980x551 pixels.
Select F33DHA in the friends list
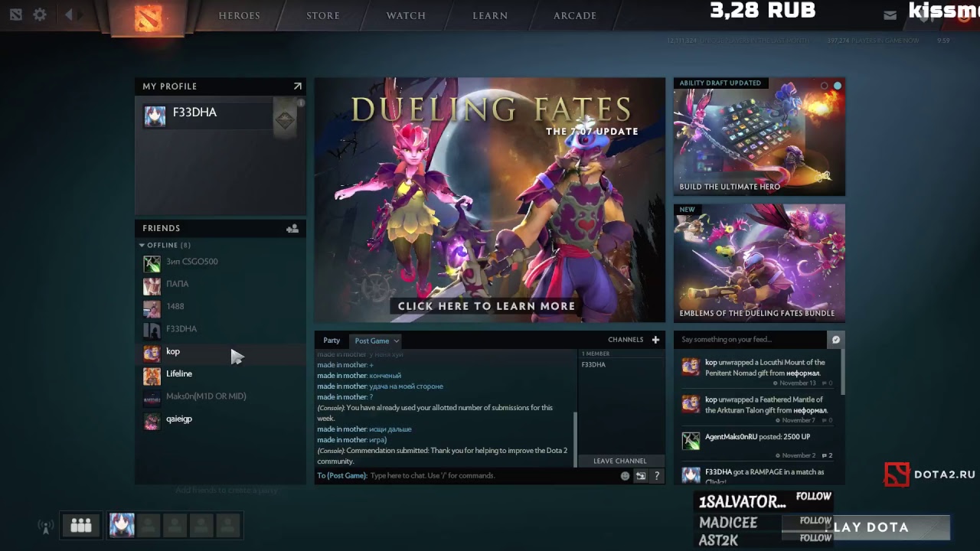click(220, 329)
